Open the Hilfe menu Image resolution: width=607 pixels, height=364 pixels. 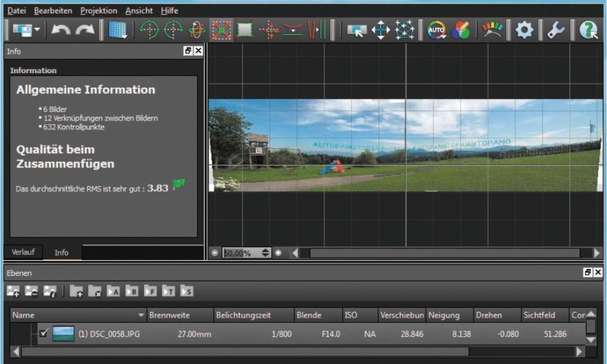pyautogui.click(x=169, y=11)
